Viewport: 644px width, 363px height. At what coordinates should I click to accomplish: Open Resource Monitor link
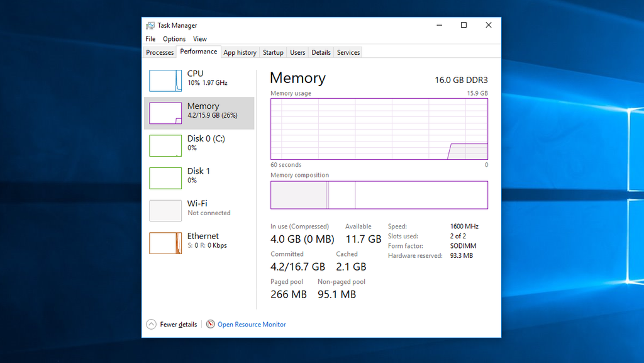(x=252, y=325)
